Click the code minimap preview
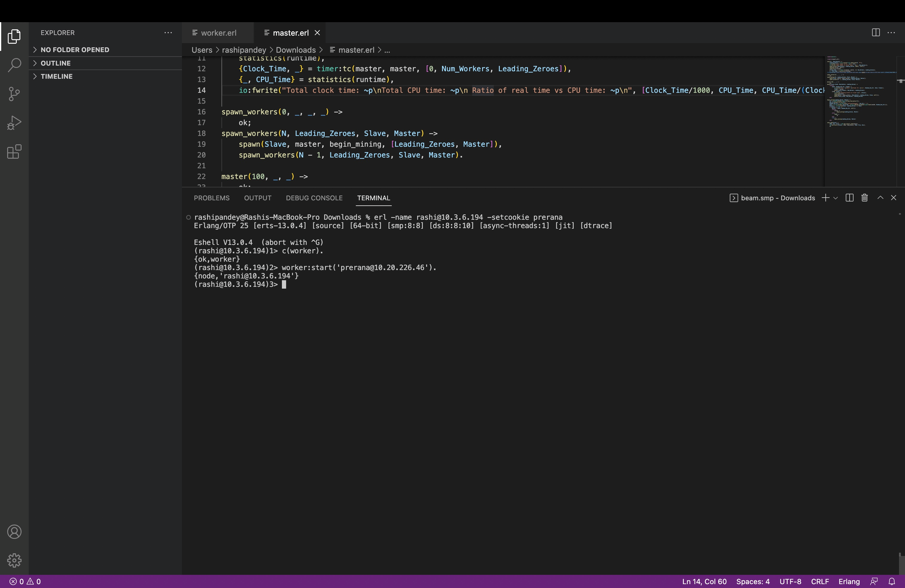Screen dimensions: 905x588 click(x=860, y=91)
